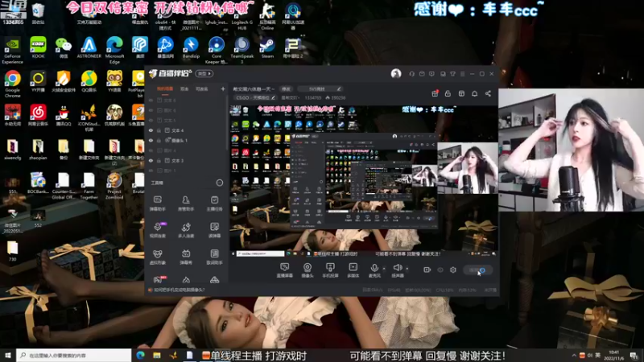Open the 房管助手 tool

(186, 204)
